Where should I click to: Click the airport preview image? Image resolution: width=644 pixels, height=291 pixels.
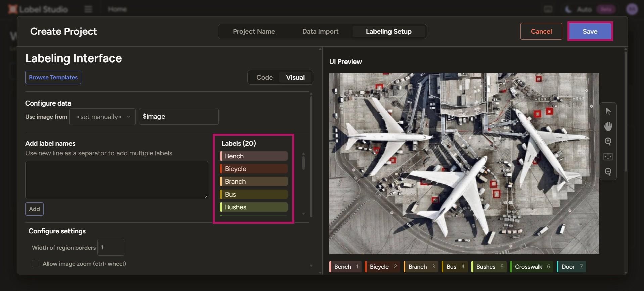coord(464,164)
